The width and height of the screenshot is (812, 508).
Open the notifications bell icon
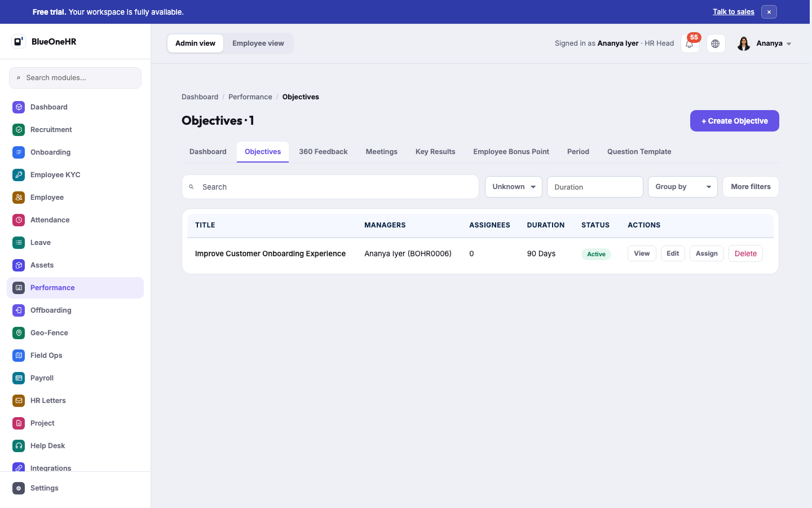pos(690,43)
